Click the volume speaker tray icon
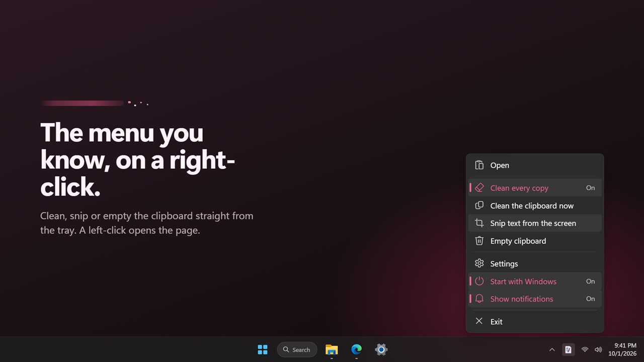Image resolution: width=644 pixels, height=362 pixels. [x=598, y=349]
